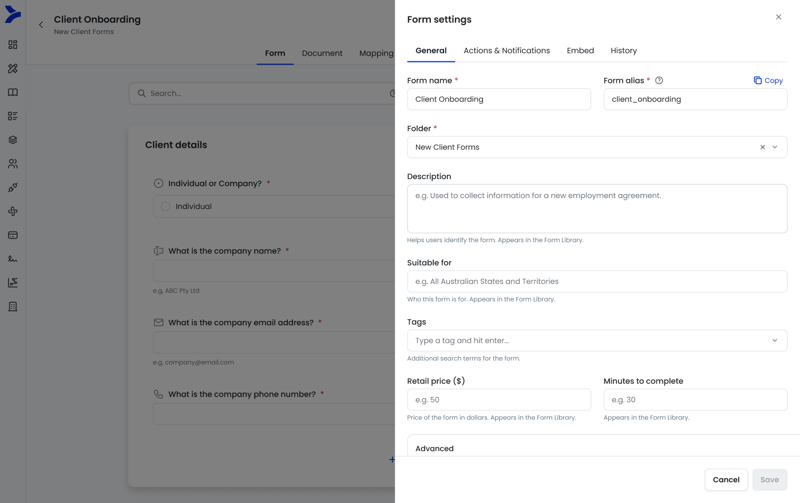Click the Search box in form builder

[263, 93]
